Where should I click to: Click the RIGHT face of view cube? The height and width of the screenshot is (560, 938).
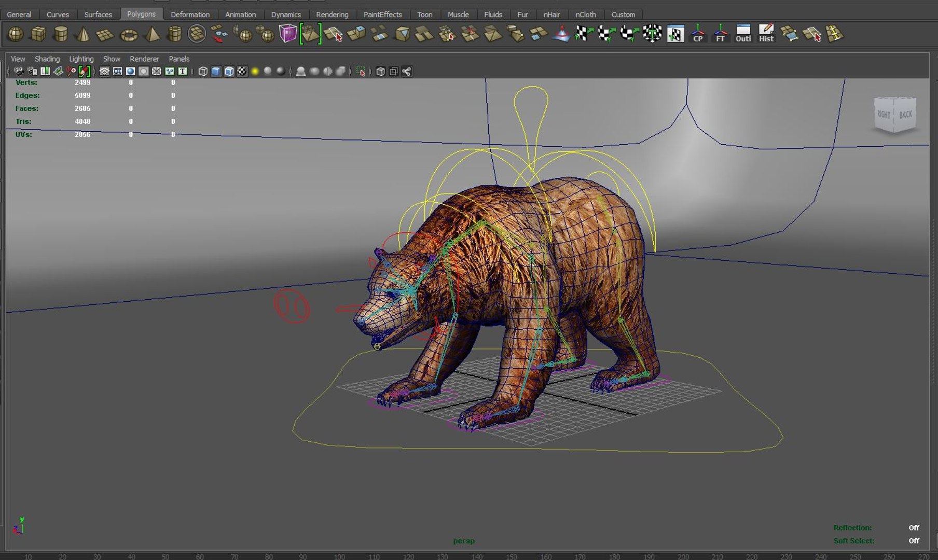pos(884,115)
